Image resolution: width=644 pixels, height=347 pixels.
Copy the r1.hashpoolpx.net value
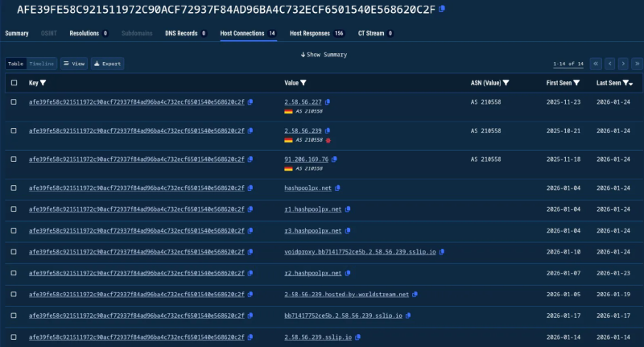pyautogui.click(x=348, y=209)
